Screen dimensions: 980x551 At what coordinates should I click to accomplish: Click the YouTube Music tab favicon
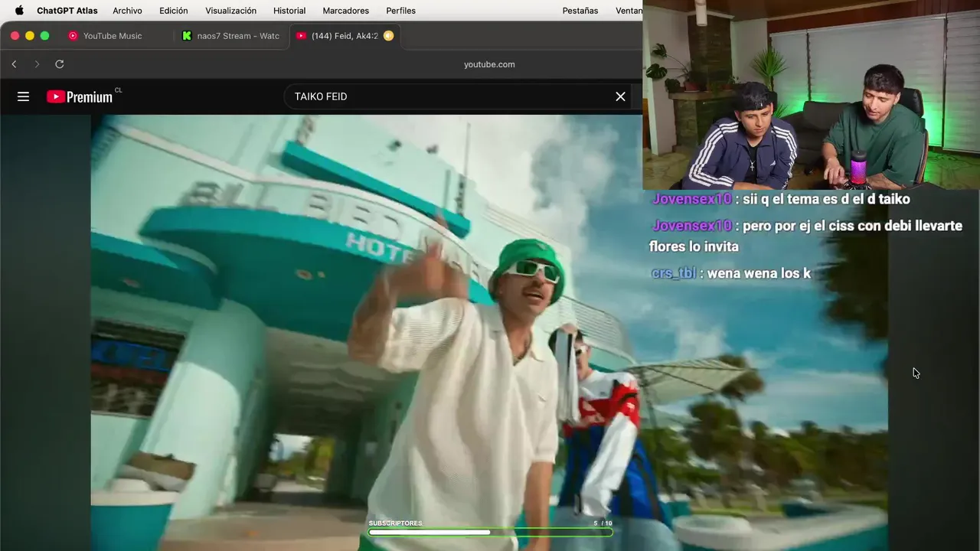(x=73, y=36)
